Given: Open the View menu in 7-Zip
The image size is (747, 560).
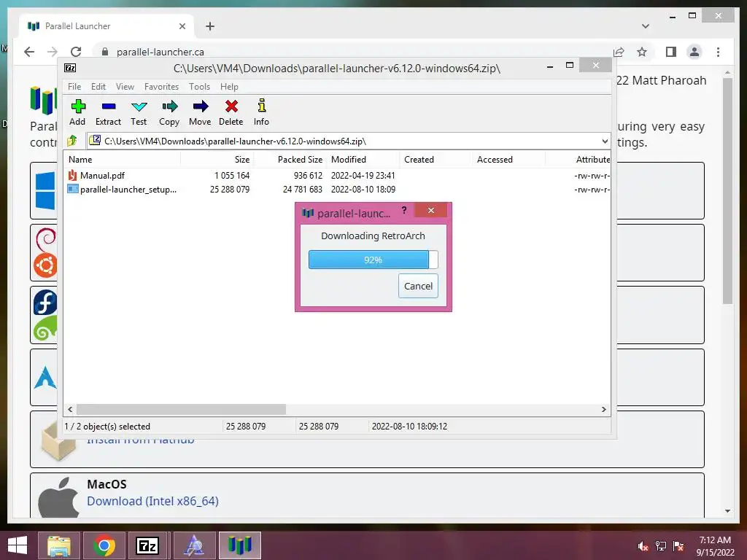Looking at the screenshot, I should pyautogui.click(x=125, y=87).
